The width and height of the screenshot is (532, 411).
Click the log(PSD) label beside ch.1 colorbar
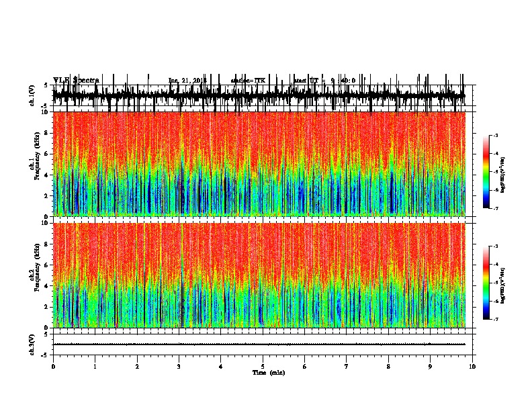click(503, 175)
